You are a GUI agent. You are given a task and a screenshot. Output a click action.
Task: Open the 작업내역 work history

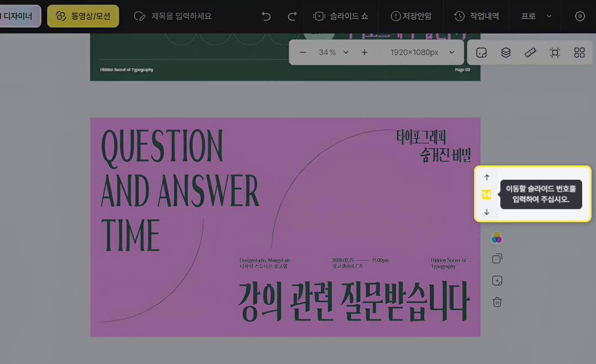[476, 17]
